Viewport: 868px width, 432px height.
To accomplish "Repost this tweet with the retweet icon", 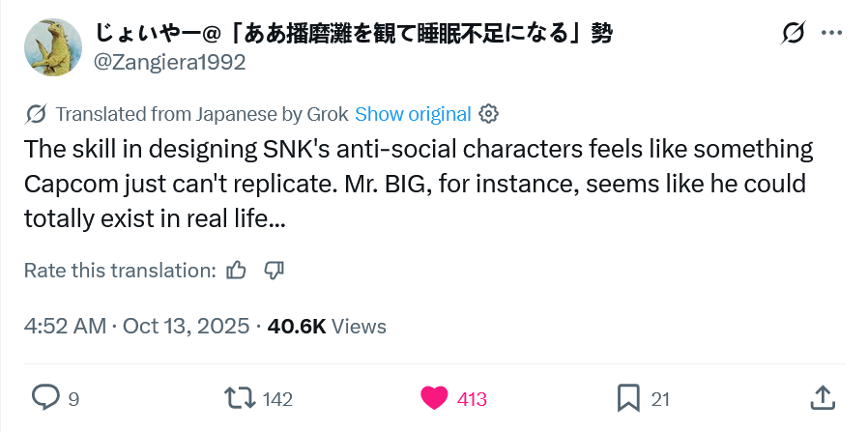I will (240, 398).
